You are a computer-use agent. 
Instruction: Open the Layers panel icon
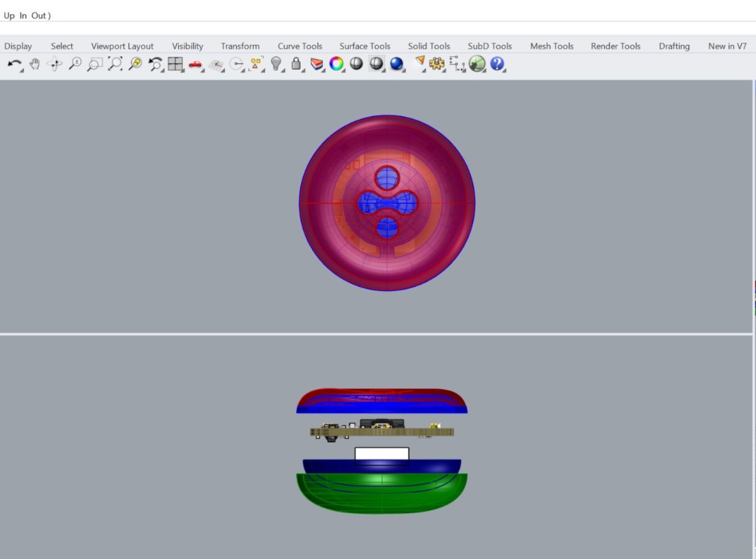(x=317, y=64)
